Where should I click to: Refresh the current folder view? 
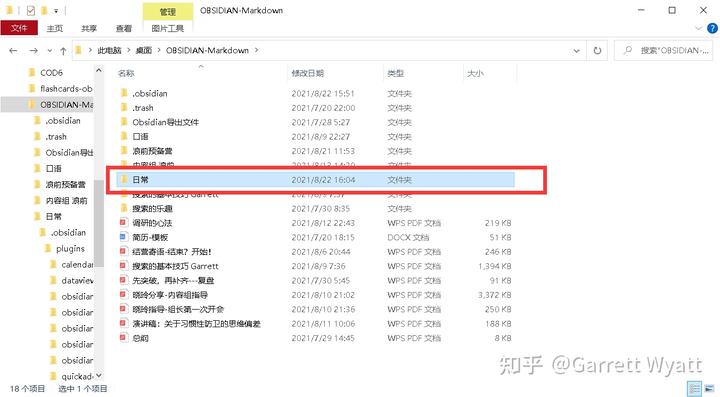pos(597,50)
